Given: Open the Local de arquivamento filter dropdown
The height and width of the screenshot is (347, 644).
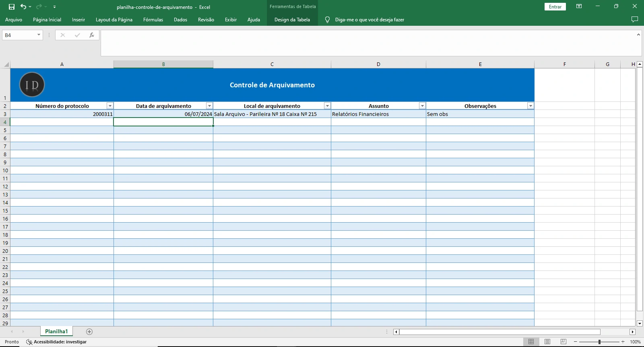Looking at the screenshot, I should pyautogui.click(x=327, y=106).
